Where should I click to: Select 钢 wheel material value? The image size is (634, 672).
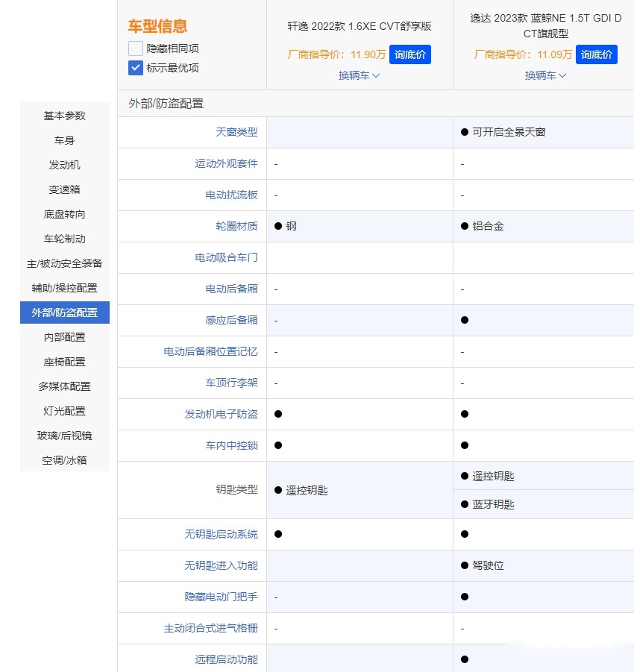292,226
